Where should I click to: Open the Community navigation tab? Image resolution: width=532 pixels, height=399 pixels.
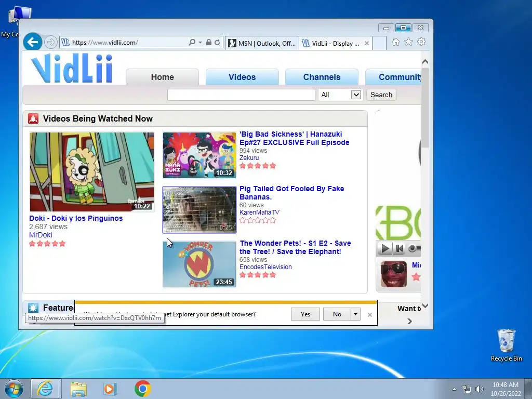click(x=394, y=77)
